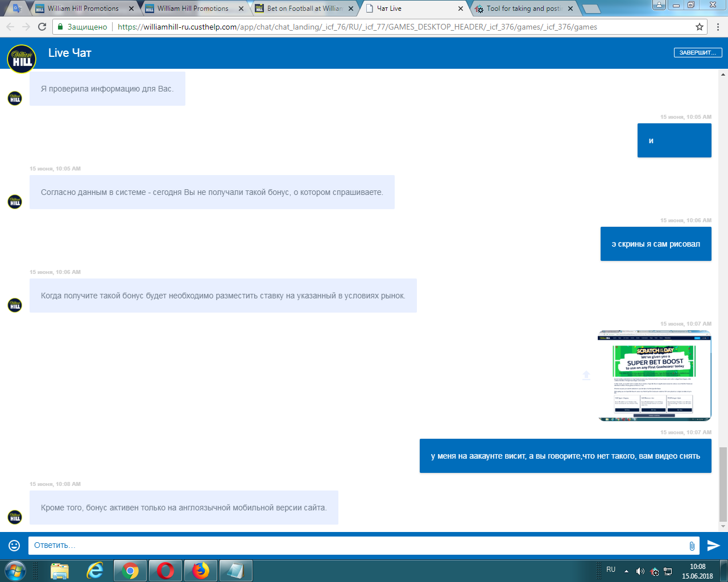Click message starting 'Согласно данным в системе'

coord(212,192)
